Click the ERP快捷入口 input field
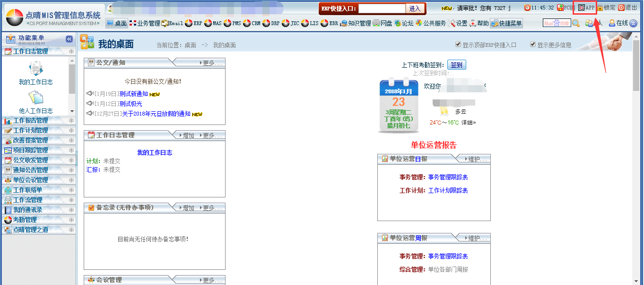 click(x=382, y=9)
